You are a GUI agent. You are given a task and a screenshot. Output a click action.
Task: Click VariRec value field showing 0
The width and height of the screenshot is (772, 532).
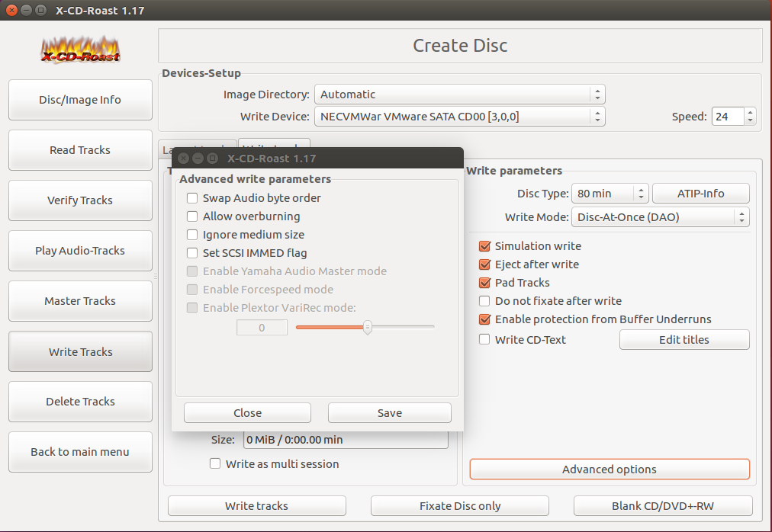click(262, 328)
